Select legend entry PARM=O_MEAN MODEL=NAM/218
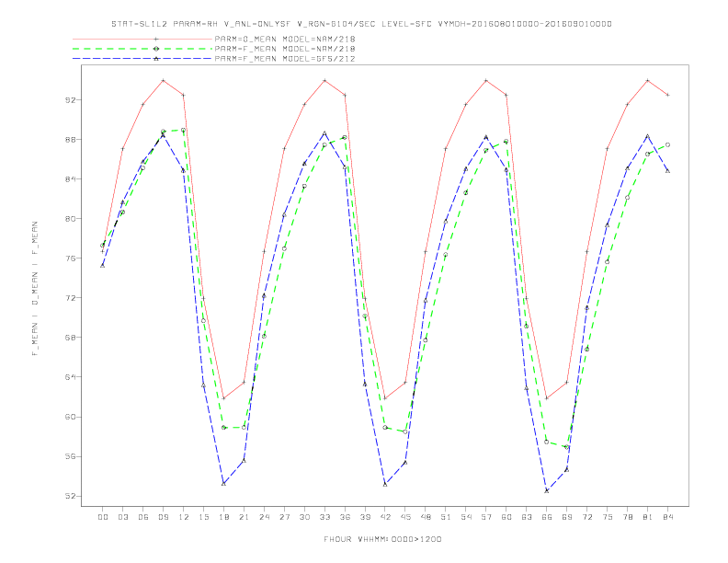 click(x=285, y=39)
